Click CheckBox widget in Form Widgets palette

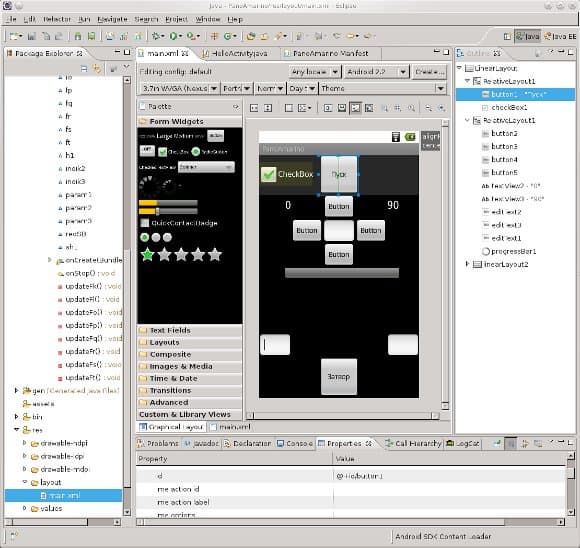point(173,152)
